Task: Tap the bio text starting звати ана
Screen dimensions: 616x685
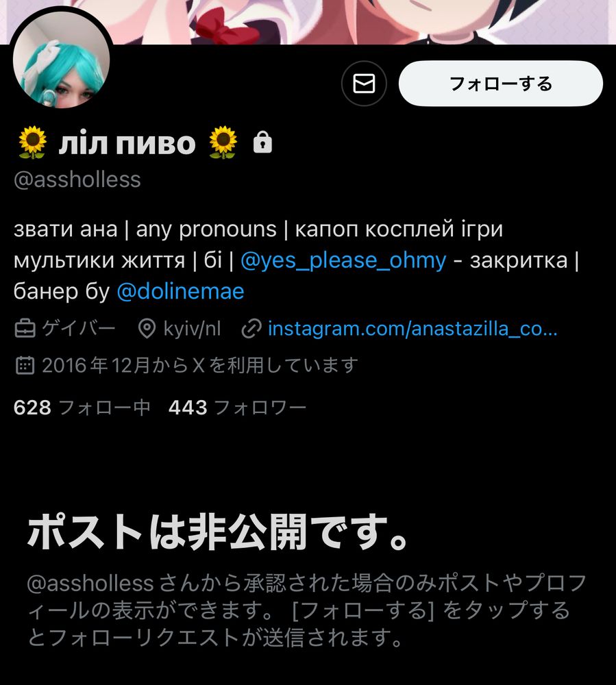Action: click(x=296, y=260)
